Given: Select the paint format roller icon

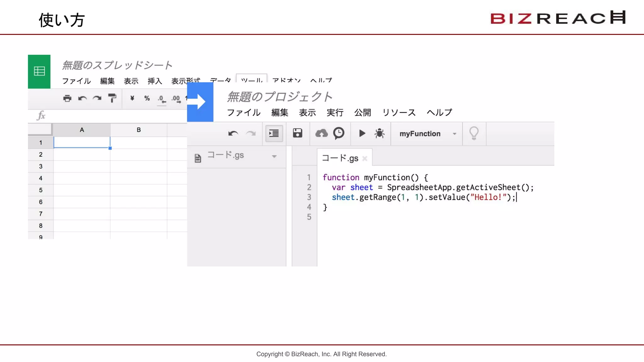Looking at the screenshot, I should [x=112, y=98].
